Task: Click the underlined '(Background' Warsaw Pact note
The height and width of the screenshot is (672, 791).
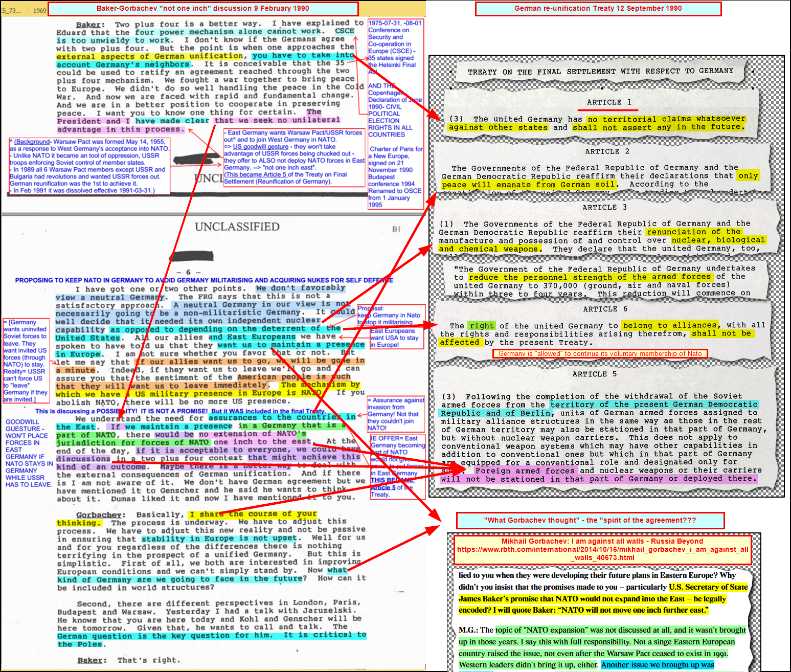Action: coord(32,142)
